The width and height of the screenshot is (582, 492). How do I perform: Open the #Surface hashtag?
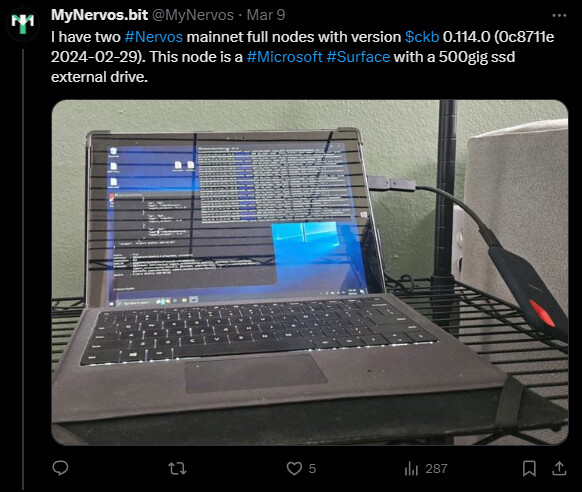pos(358,57)
